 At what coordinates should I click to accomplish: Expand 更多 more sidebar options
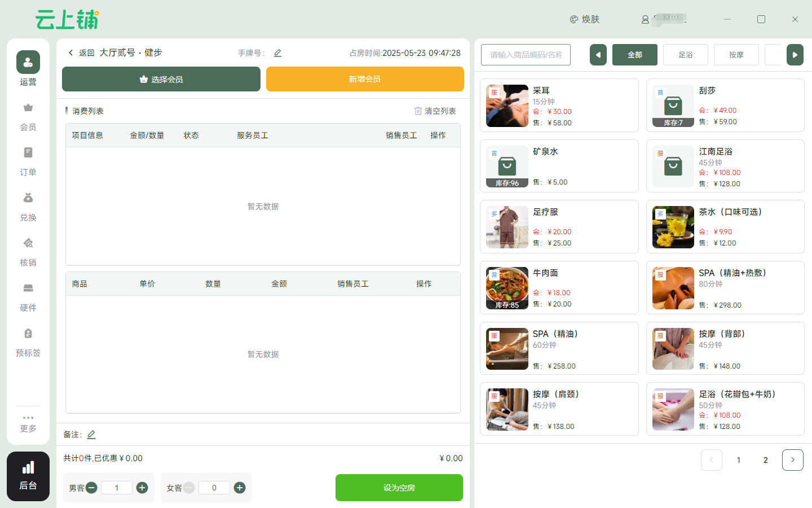(28, 423)
